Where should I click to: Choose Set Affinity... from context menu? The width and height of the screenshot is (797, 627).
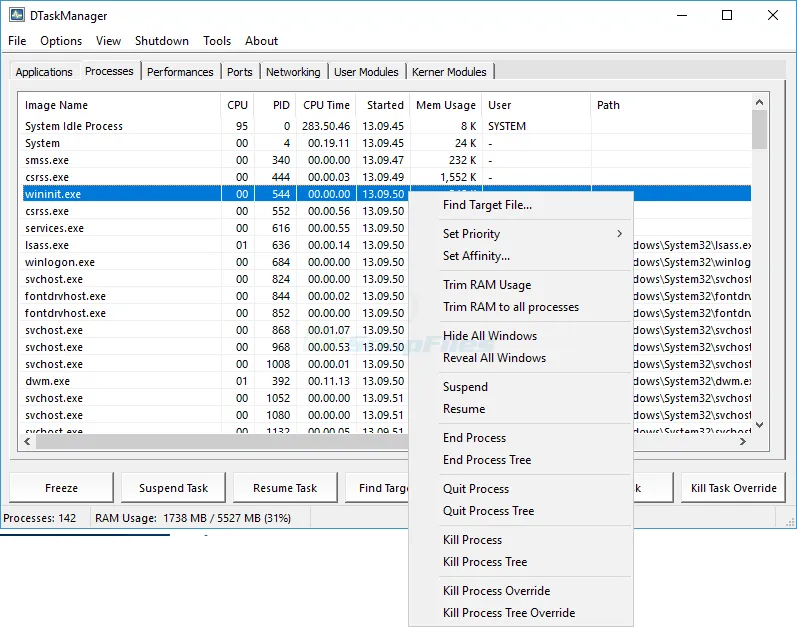(x=521, y=256)
